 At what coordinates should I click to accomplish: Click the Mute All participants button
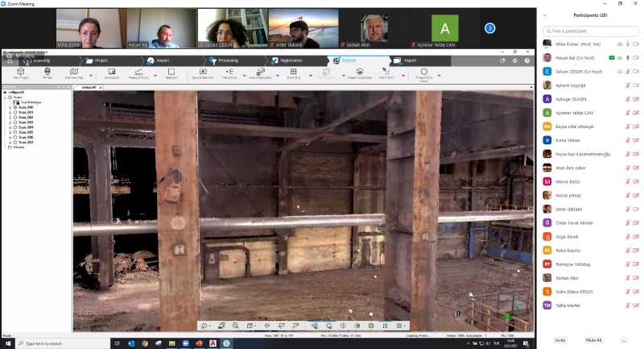click(593, 340)
